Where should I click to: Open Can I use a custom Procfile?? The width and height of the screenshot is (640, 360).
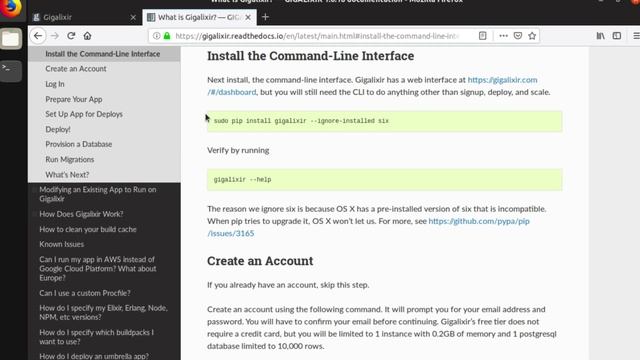coord(84,293)
